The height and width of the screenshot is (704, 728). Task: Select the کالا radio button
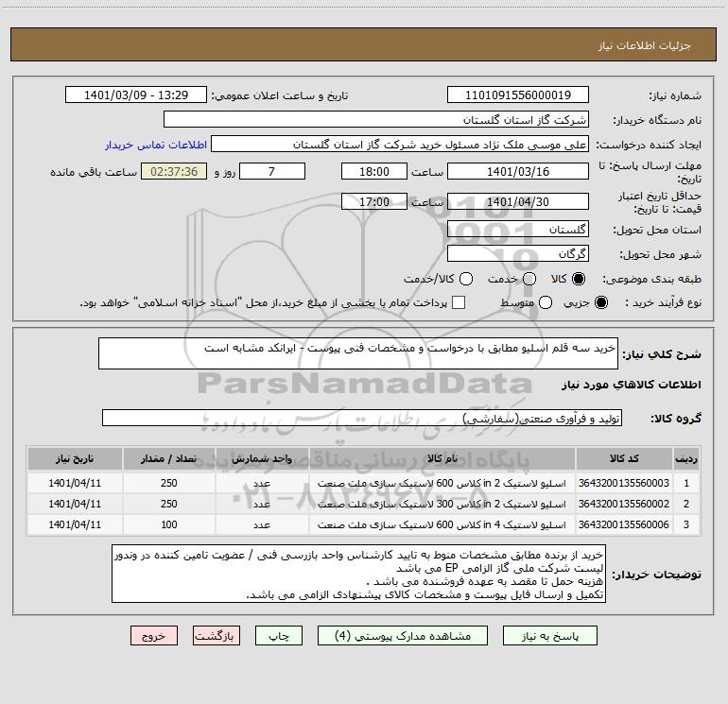579,279
